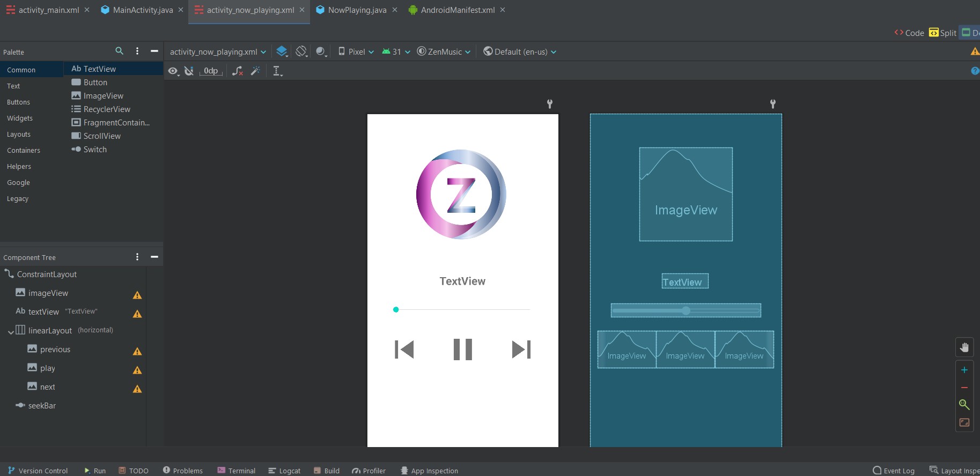
Task: Open Palette options three-dot menu
Action: (137, 51)
